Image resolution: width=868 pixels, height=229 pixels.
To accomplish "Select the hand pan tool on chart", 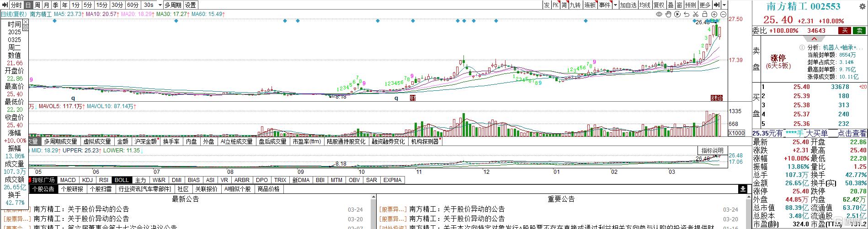I will pos(668,14).
